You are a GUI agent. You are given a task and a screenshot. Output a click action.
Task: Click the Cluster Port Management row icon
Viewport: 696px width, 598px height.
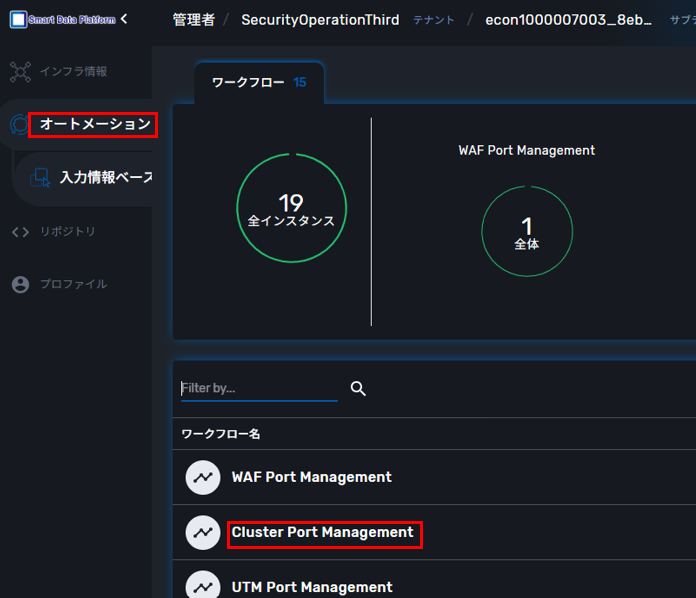pos(203,533)
